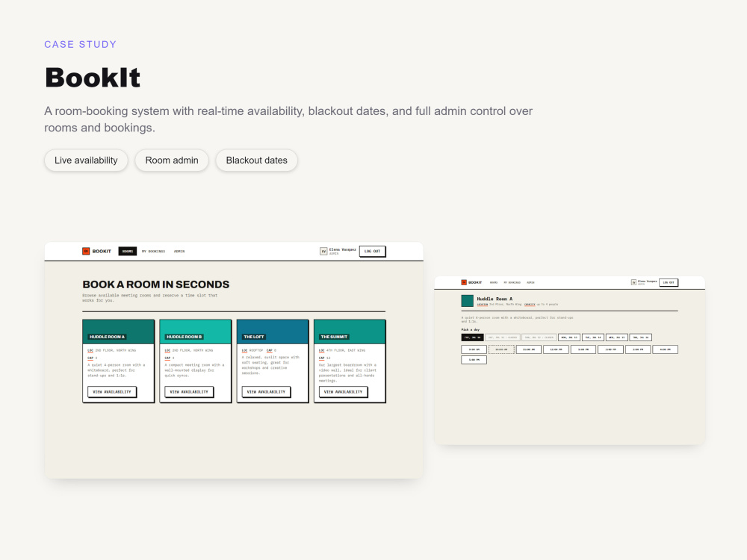This screenshot has height=560, width=747.
Task: Select the Thu, Jan 16 day chip
Action: pyautogui.click(x=641, y=337)
